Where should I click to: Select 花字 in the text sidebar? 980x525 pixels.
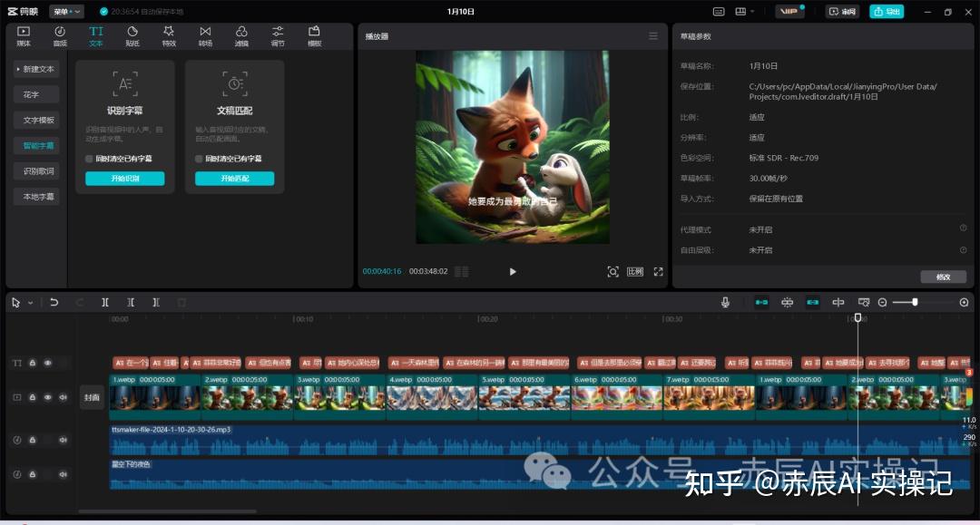coord(36,94)
